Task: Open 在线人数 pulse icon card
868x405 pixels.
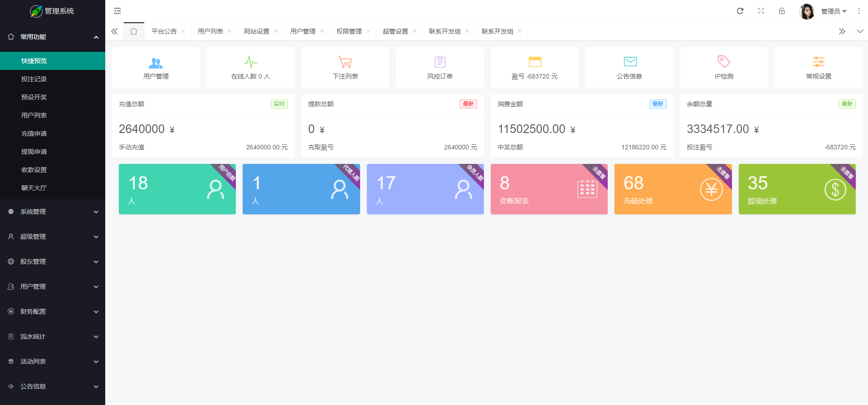Action: [250, 68]
